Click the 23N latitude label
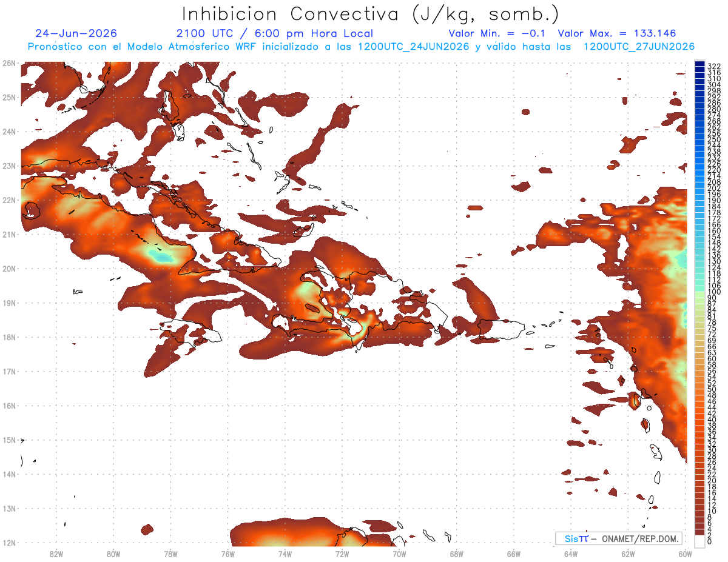This screenshot has height=562, width=728. (8, 166)
